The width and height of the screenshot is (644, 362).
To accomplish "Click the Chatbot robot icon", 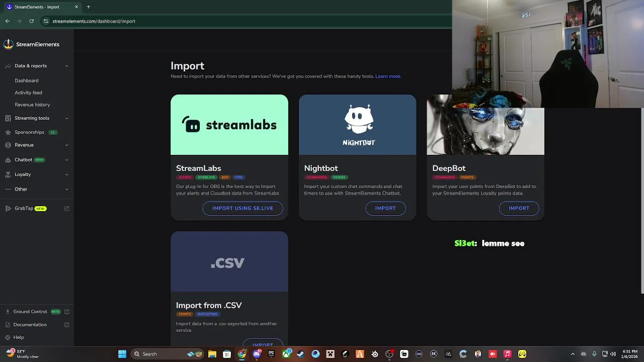I will coord(8,160).
